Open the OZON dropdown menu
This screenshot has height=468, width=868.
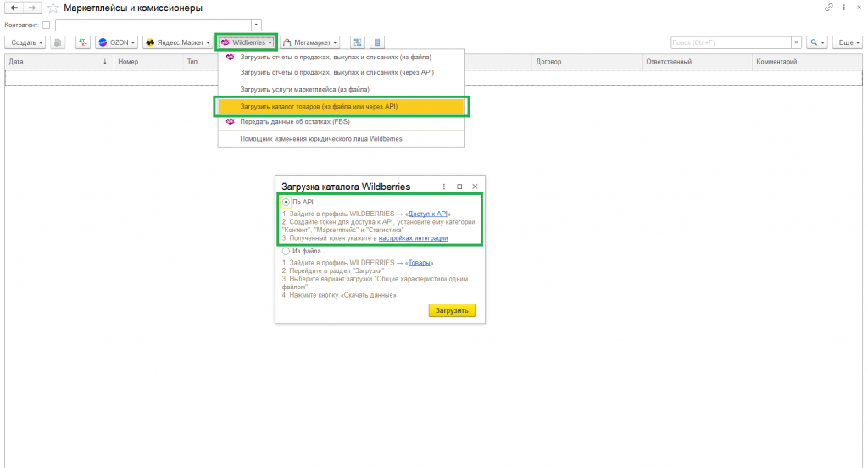pos(116,42)
